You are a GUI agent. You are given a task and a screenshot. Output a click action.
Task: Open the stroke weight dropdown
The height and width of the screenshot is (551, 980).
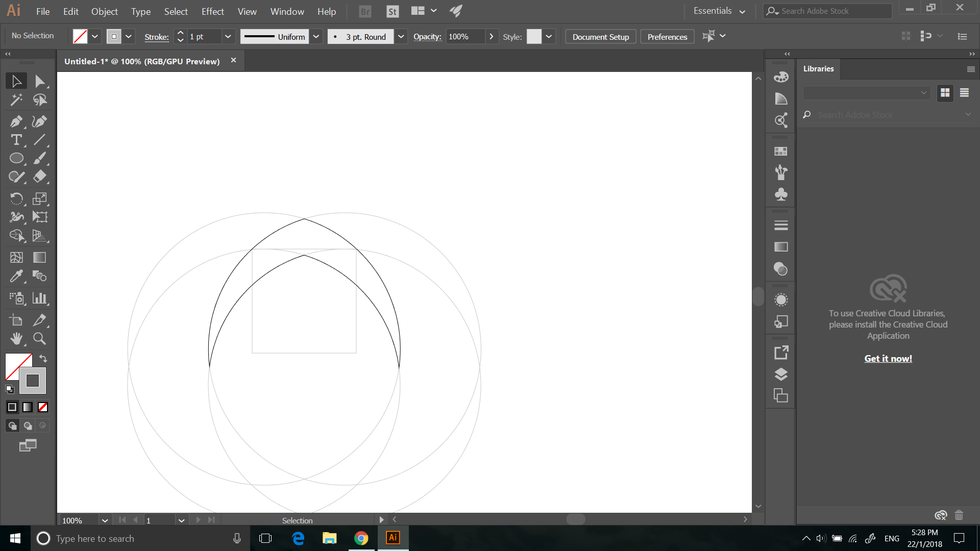coord(228,36)
